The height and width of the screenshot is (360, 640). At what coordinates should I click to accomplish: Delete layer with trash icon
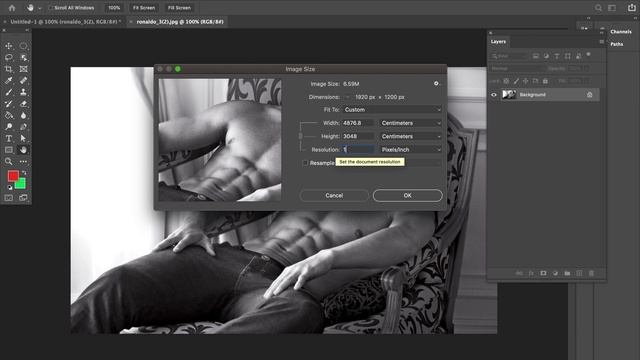(591, 273)
